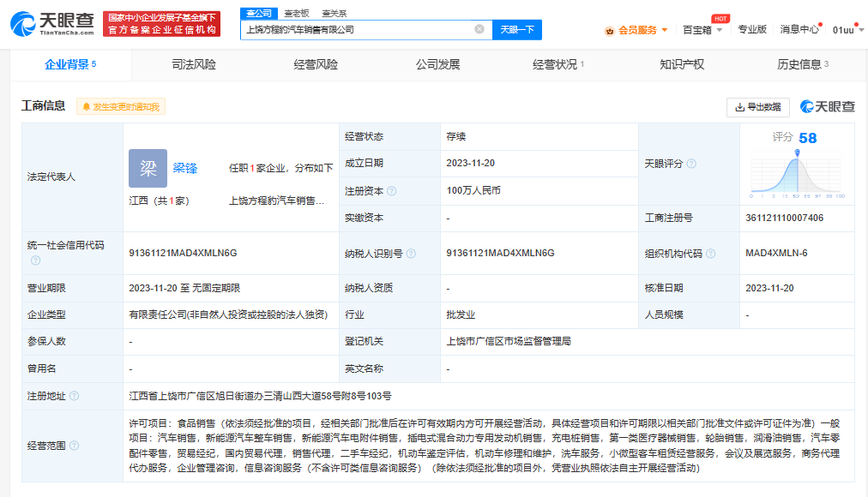Click the TianYanCha logo in the header
868x497 pixels.
(x=53, y=23)
